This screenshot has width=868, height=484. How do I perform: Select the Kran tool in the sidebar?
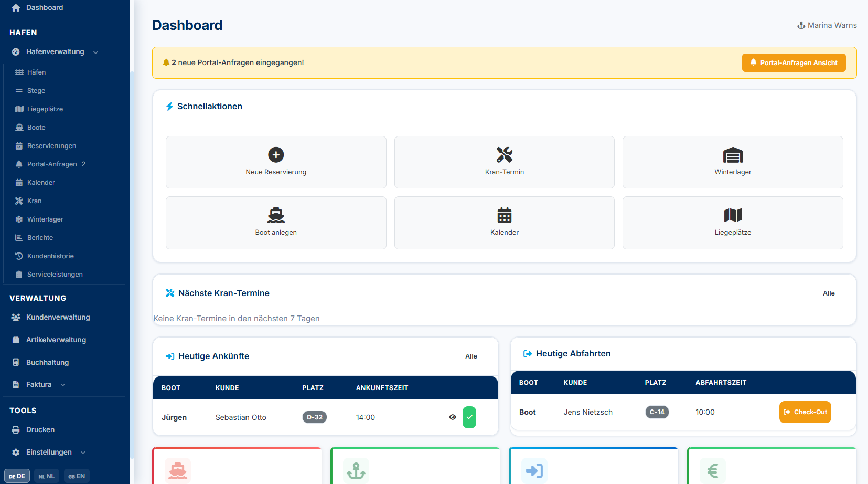[34, 201]
